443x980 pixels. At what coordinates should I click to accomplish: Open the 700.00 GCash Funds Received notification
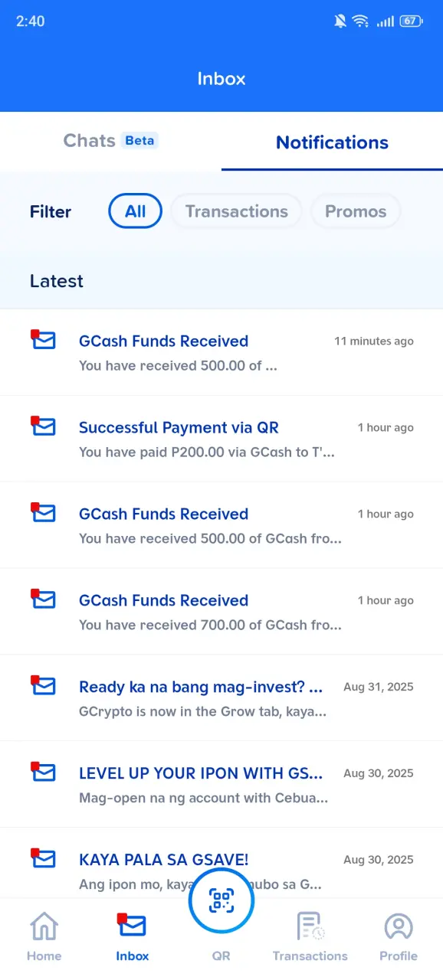[221, 612]
